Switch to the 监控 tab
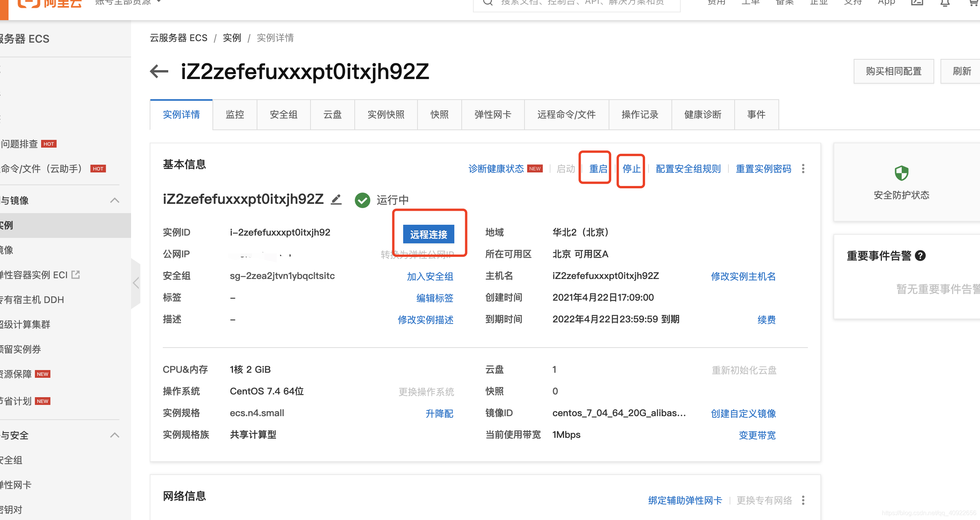980x520 pixels. pos(235,114)
